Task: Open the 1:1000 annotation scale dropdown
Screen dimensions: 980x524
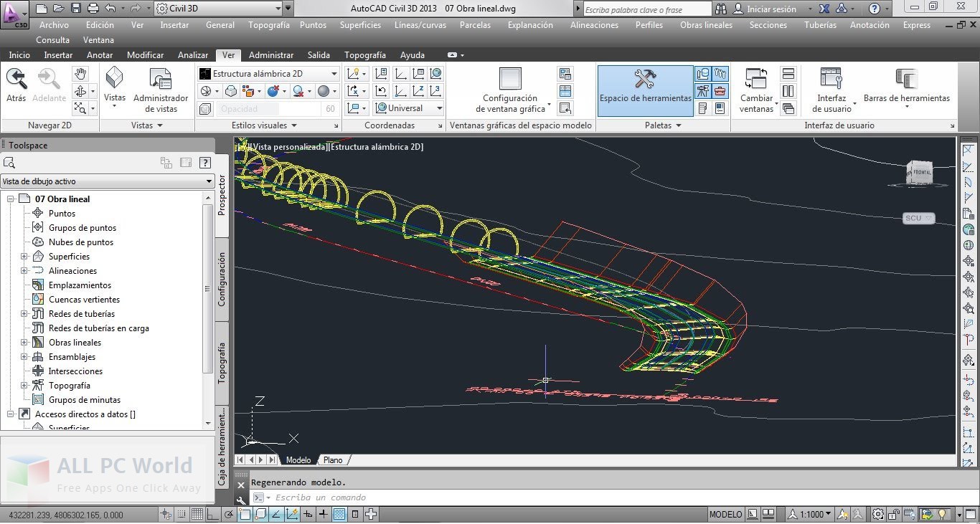Action: [811, 514]
